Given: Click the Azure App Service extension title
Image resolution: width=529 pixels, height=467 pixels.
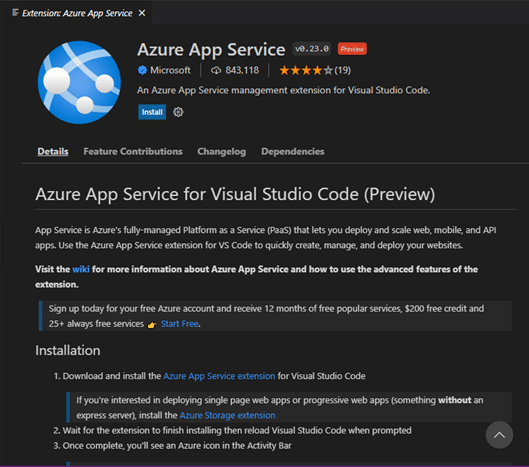Looking at the screenshot, I should click(x=211, y=50).
